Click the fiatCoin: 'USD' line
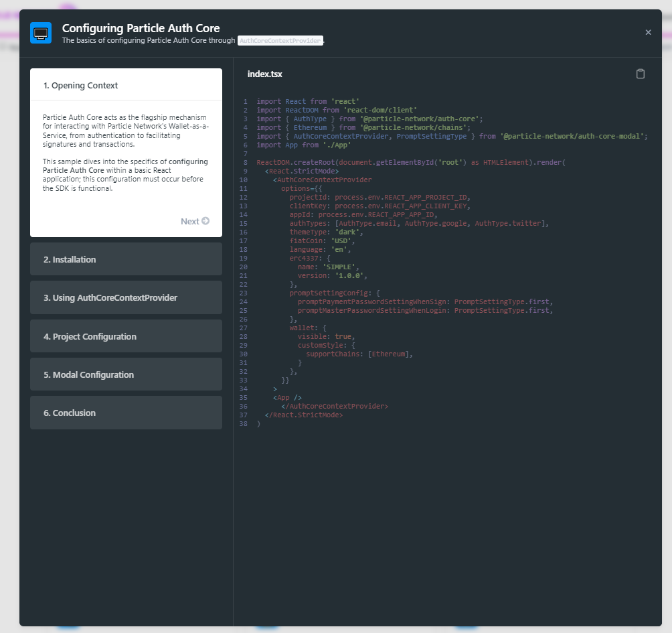Viewport: 672px width, 633px height. pos(322,240)
